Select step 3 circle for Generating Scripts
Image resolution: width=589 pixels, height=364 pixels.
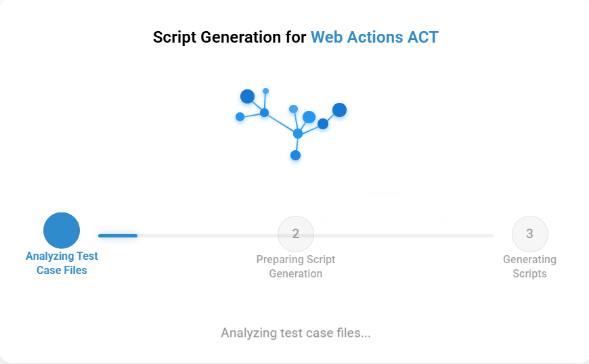pos(529,234)
